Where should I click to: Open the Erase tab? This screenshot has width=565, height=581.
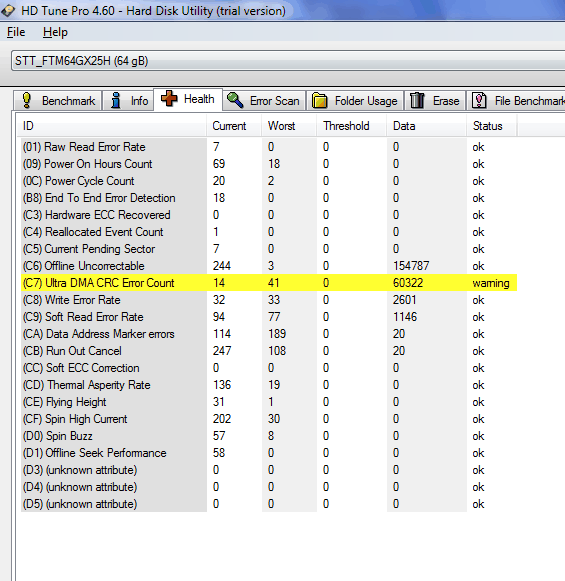coord(435,100)
